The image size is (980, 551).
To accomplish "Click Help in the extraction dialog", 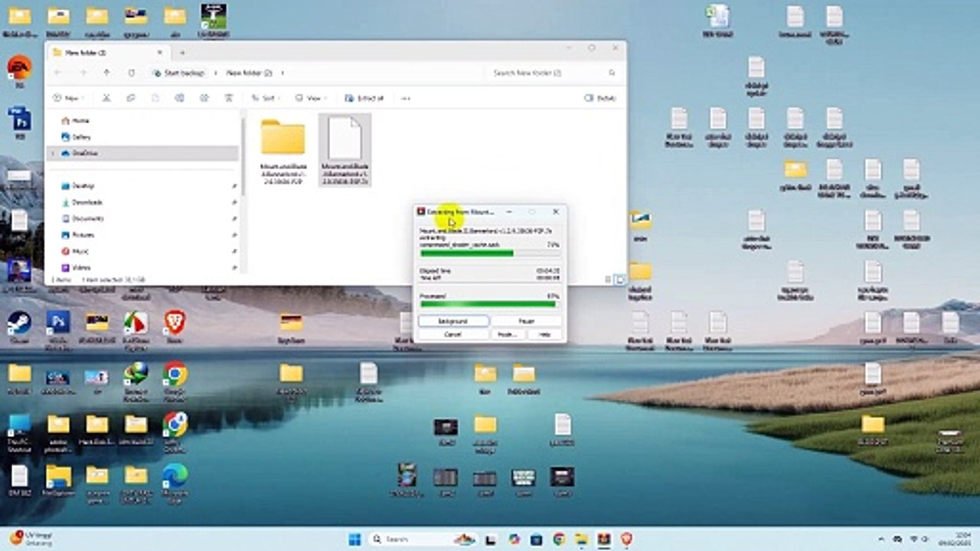I will coord(544,334).
